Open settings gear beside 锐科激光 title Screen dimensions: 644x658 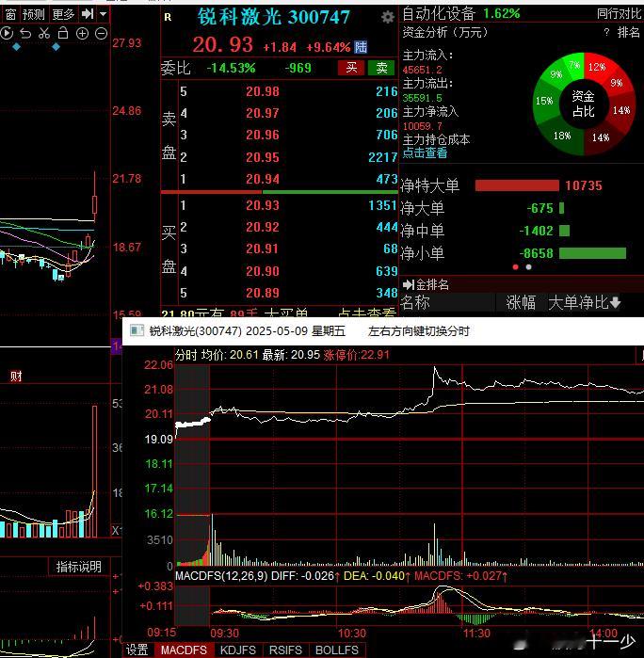388,17
